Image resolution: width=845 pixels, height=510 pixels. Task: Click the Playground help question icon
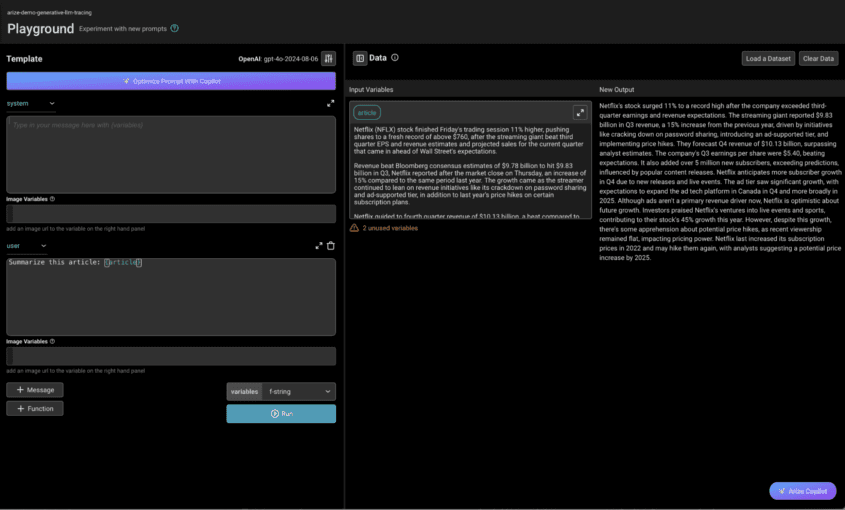[x=175, y=29]
